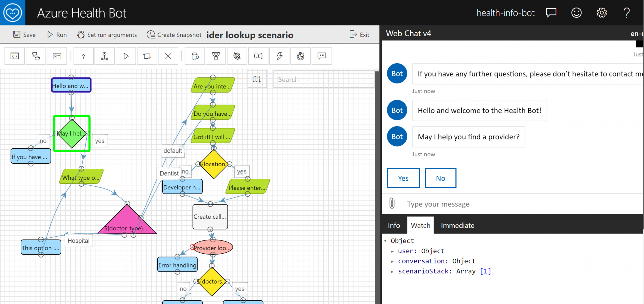Image resolution: width=644 pixels, height=304 pixels.
Task: Click the stopwatch wait tool icon
Action: [x=301, y=56]
